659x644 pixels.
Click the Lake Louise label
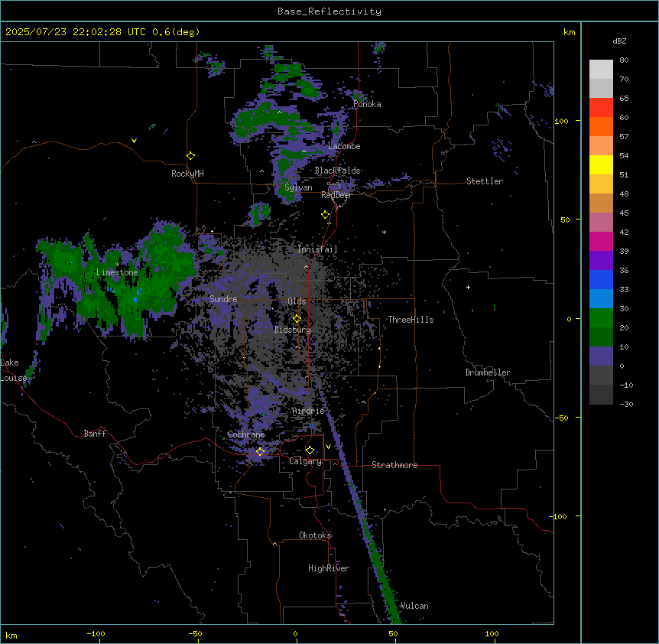pos(14,370)
